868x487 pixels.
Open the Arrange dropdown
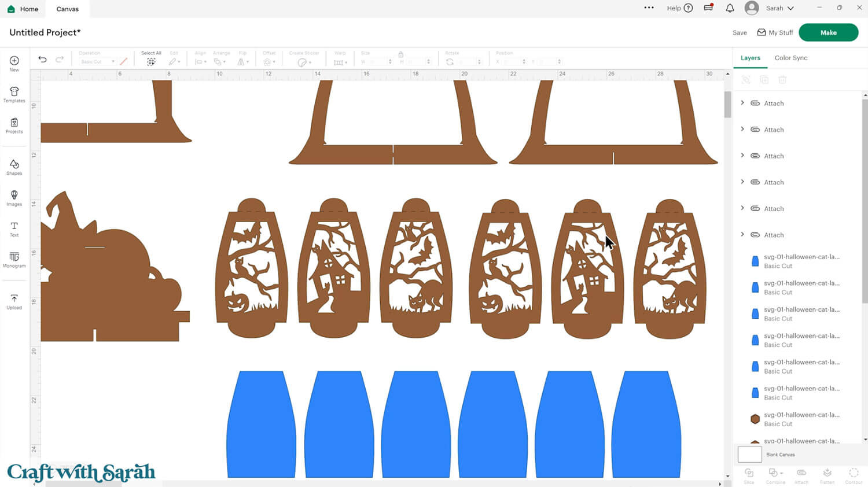[220, 61]
